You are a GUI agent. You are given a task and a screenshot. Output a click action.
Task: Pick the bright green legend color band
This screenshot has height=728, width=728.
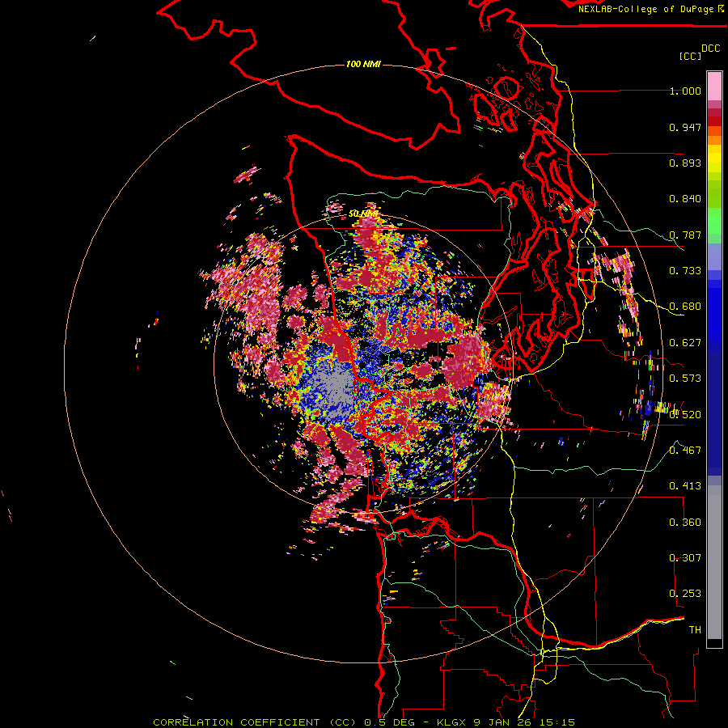(x=714, y=221)
